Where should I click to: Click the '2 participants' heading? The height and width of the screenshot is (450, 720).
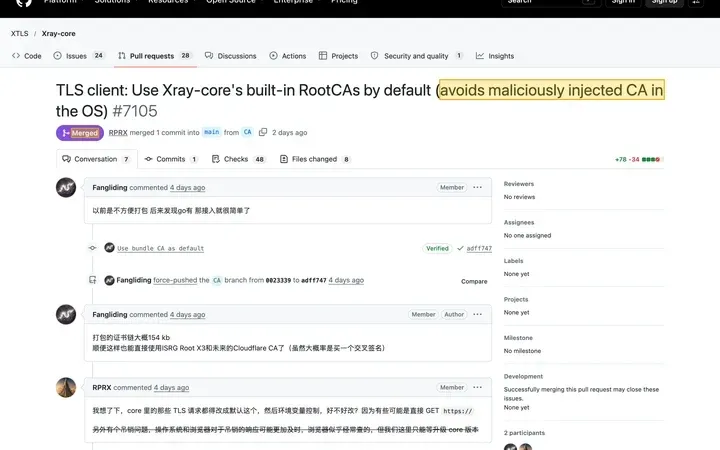pyautogui.click(x=524, y=433)
